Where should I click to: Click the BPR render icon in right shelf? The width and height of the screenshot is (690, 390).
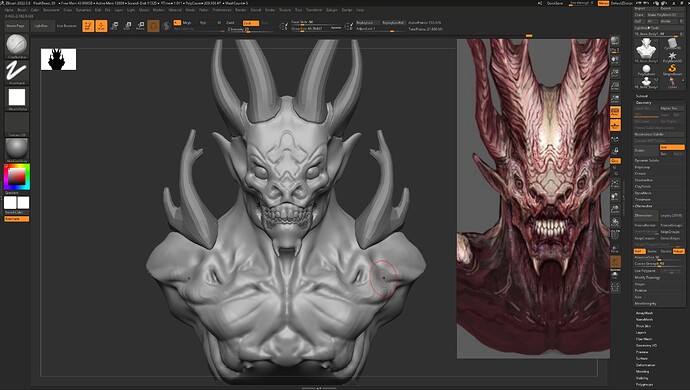pyautogui.click(x=615, y=41)
